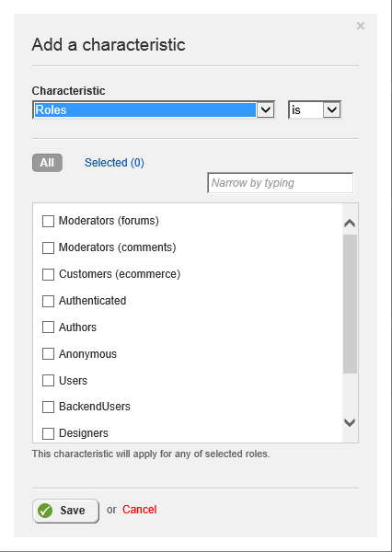Switch to the All tab
The height and width of the screenshot is (552, 392).
[x=47, y=163]
